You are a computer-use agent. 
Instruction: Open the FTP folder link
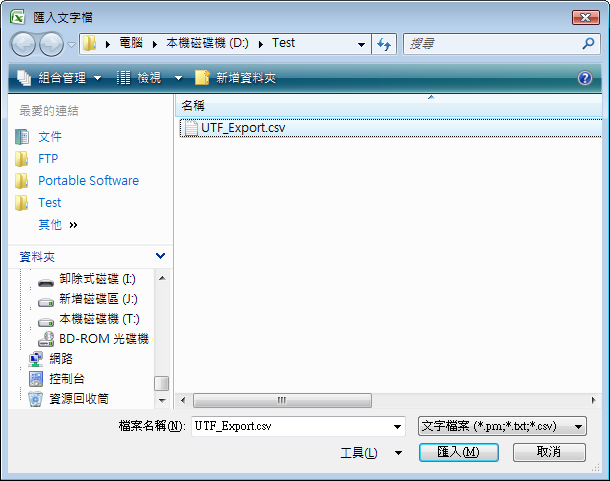point(48,159)
